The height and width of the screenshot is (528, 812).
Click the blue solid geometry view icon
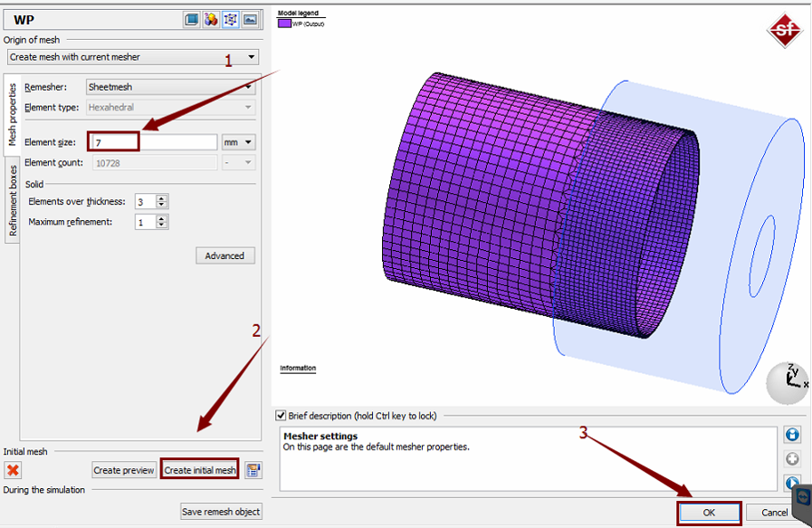click(x=192, y=20)
